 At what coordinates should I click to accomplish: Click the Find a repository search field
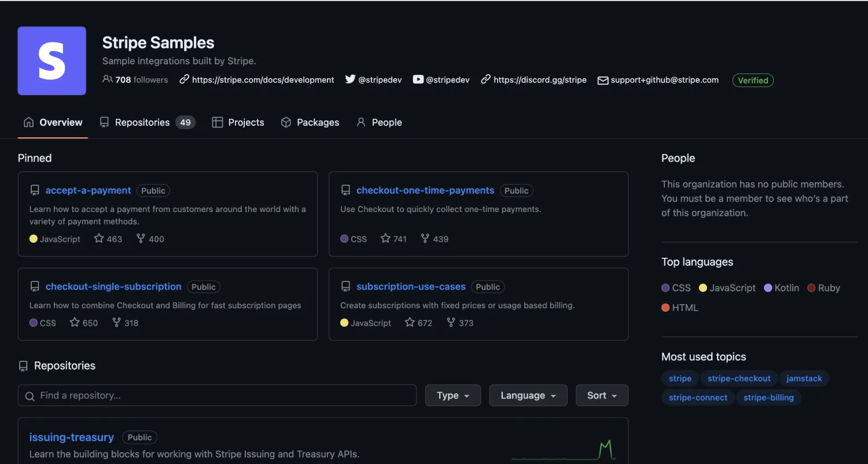click(x=217, y=395)
